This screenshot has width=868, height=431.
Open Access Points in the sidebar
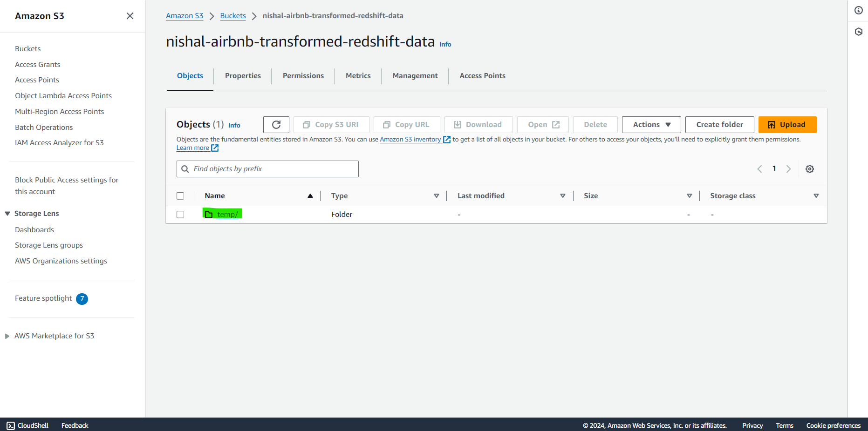pyautogui.click(x=37, y=80)
